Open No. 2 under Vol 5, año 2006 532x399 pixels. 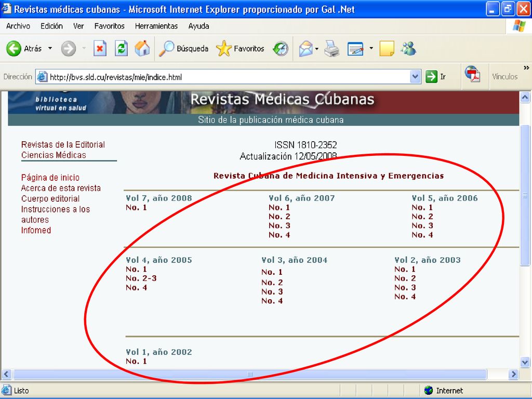[422, 217]
